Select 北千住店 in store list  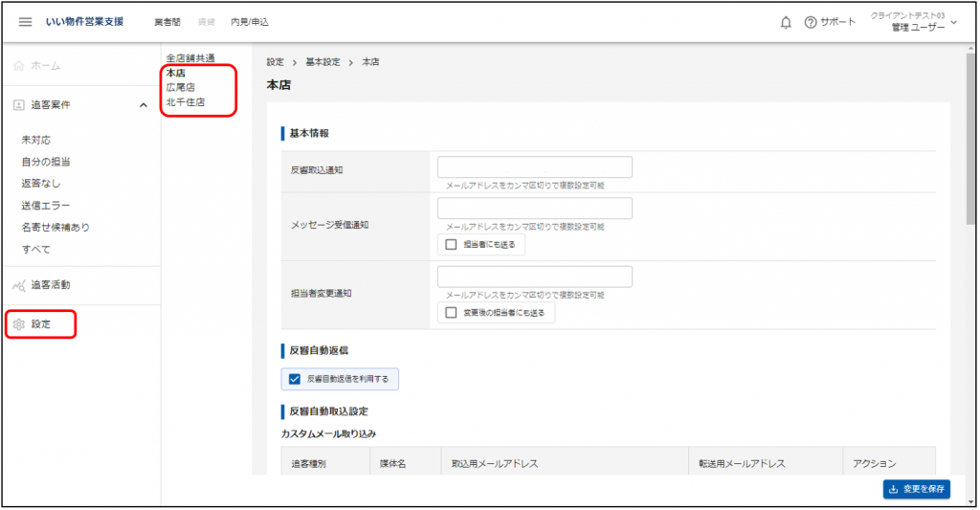point(185,101)
